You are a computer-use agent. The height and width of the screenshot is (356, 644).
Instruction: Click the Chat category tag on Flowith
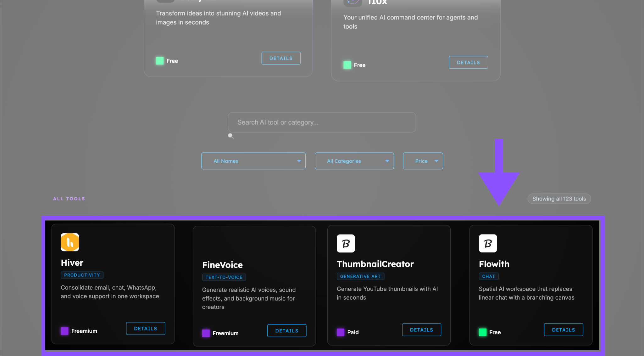pos(488,276)
